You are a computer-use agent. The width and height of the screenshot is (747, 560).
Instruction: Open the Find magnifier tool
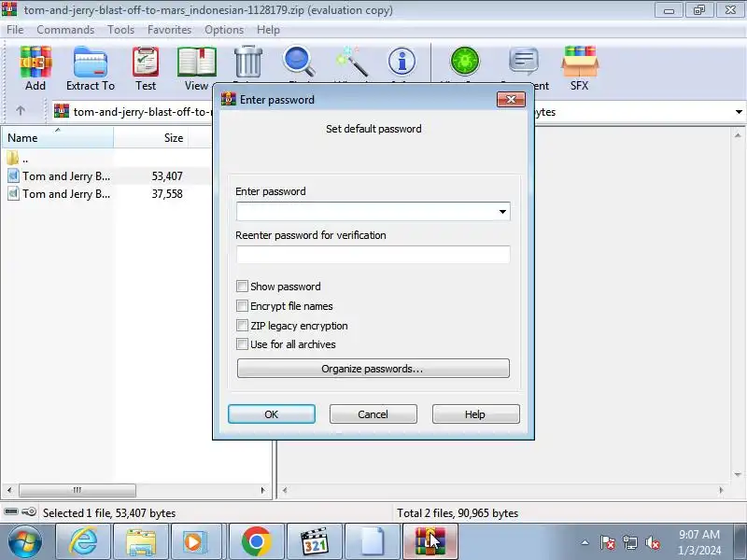click(299, 62)
